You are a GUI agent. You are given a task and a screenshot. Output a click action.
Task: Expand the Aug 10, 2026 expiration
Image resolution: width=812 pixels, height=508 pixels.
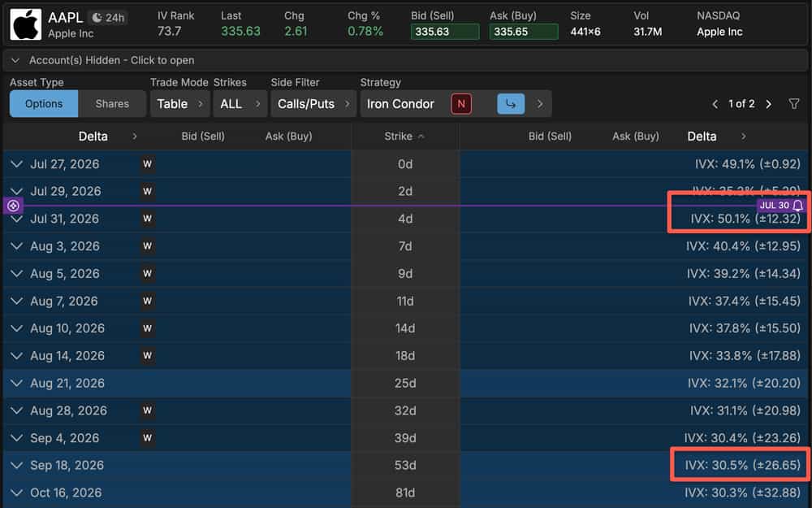(x=16, y=328)
